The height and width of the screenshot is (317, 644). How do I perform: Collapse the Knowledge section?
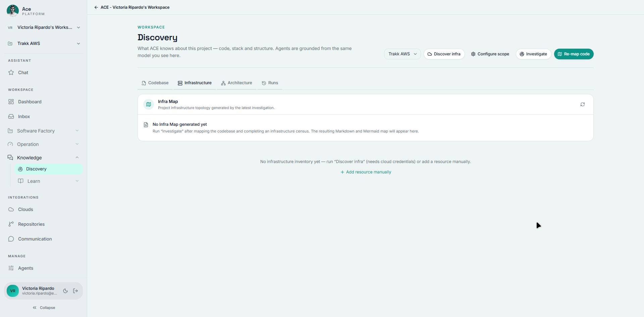pos(44,158)
